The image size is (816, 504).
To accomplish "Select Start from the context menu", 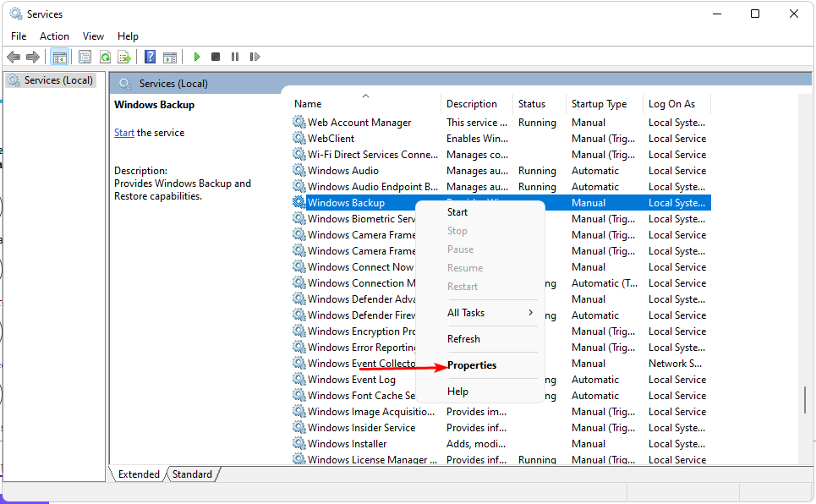I will coord(457,212).
